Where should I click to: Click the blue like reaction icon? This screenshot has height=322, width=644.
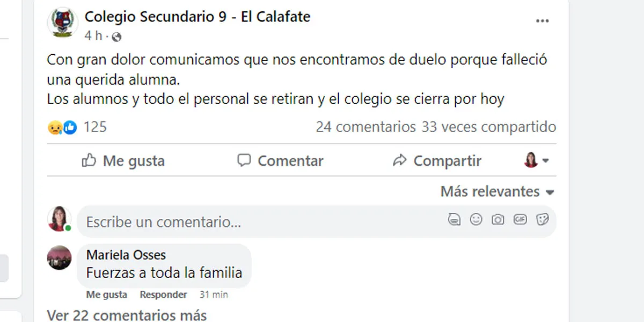tap(70, 128)
